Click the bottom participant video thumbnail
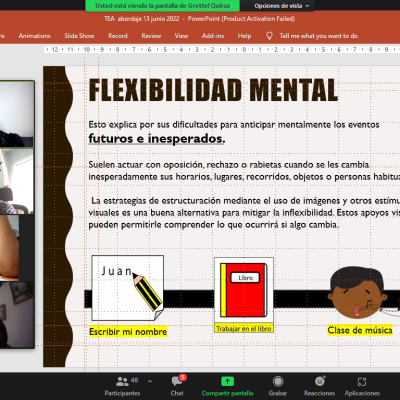 click(17, 315)
